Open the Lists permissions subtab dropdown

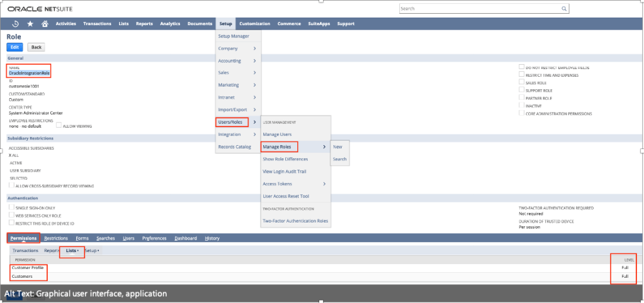[72, 250]
